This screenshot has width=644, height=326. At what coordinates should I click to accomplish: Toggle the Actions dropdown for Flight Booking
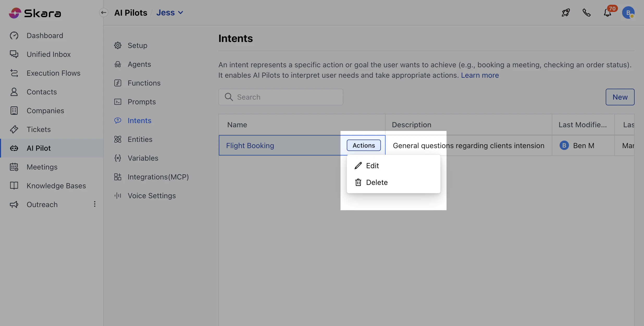[364, 145]
